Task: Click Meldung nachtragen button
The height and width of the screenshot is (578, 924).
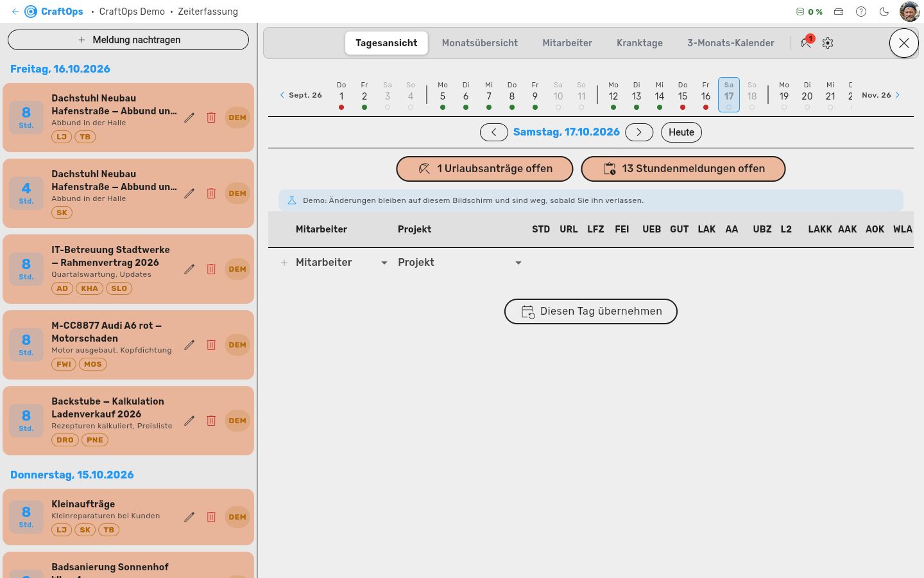Action: 128,40
